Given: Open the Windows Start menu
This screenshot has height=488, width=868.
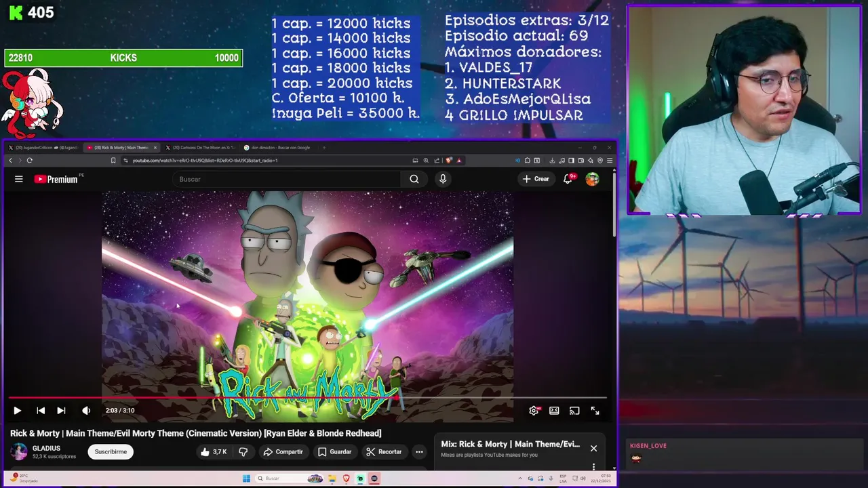Looking at the screenshot, I should (x=246, y=479).
